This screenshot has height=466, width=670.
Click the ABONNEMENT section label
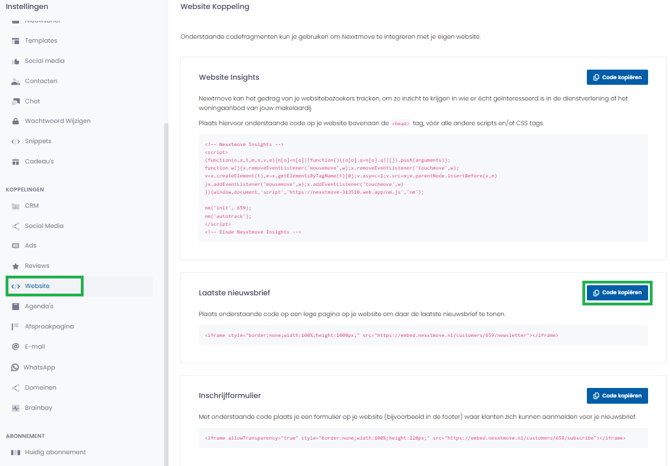coord(25,436)
